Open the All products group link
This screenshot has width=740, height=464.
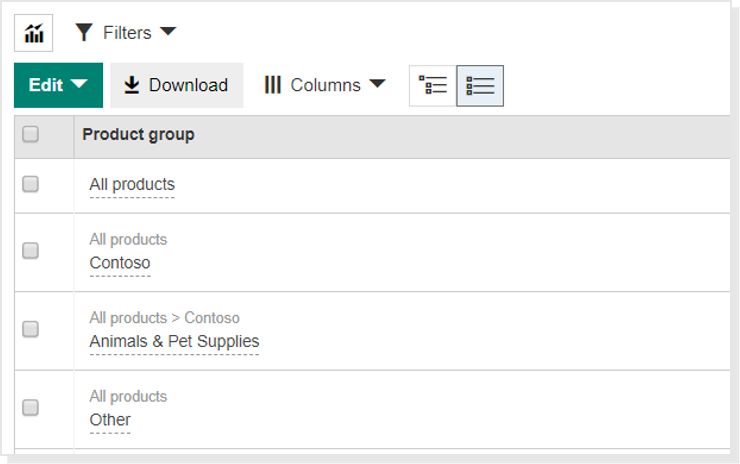pyautogui.click(x=132, y=185)
